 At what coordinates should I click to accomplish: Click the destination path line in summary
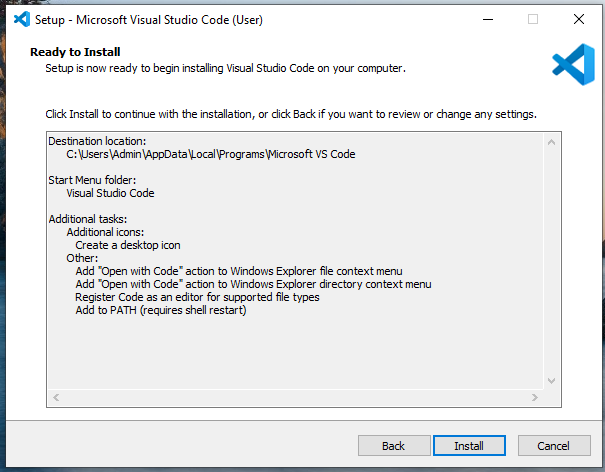211,154
